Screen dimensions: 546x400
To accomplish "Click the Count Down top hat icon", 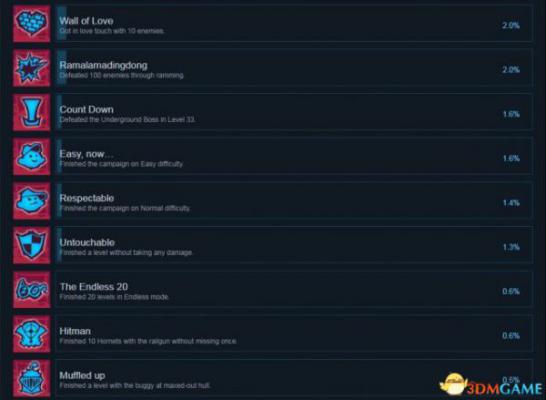I will click(x=31, y=112).
